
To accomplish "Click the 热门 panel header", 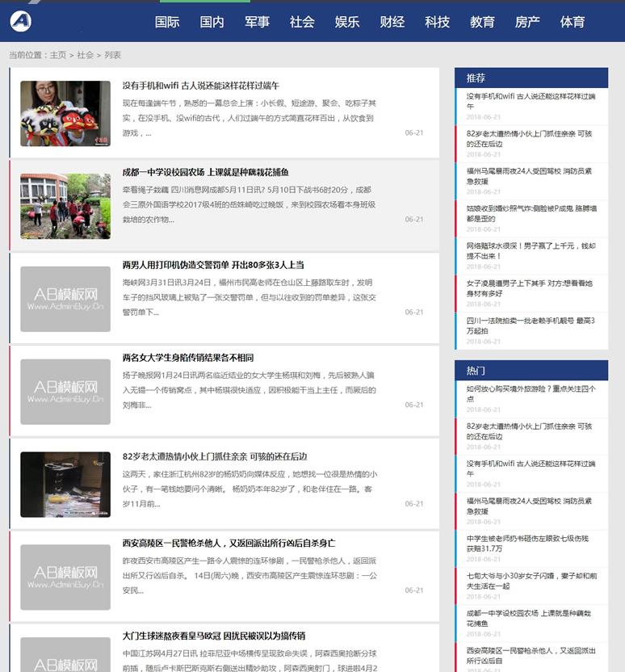I will (x=531, y=370).
